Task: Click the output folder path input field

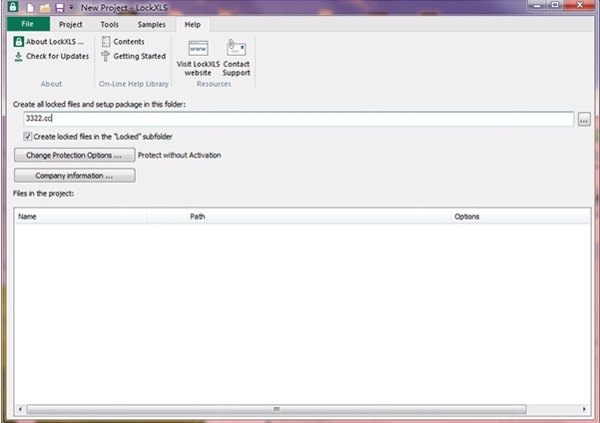Action: coord(298,119)
